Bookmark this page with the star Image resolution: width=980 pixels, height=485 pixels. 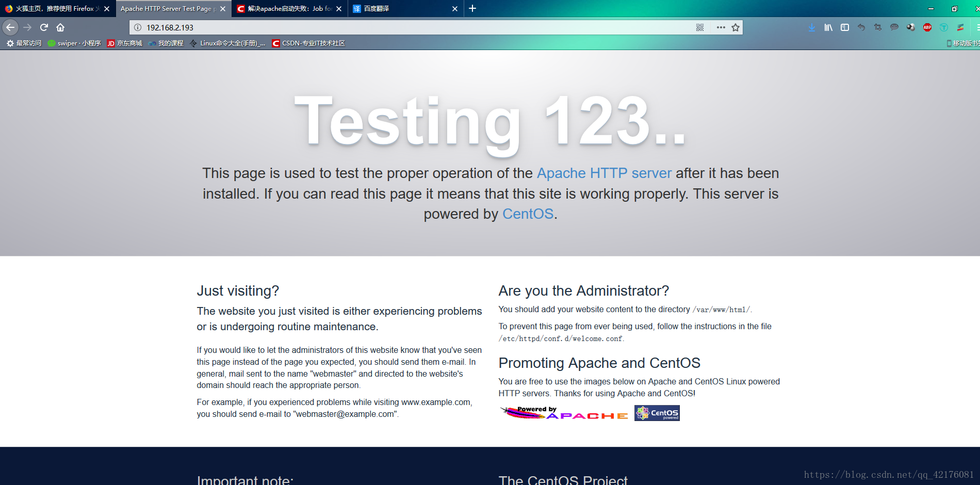tap(736, 27)
